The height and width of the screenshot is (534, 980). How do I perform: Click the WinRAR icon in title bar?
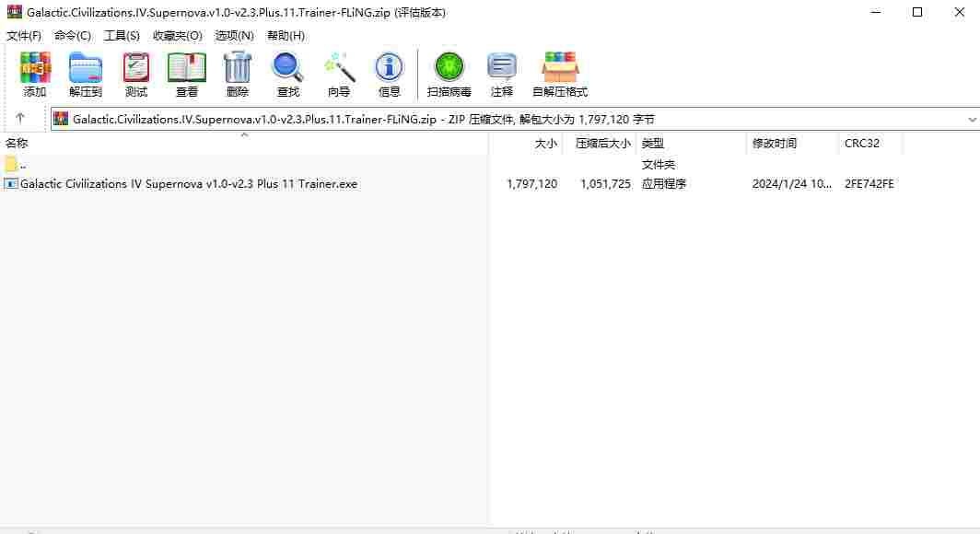pos(15,12)
